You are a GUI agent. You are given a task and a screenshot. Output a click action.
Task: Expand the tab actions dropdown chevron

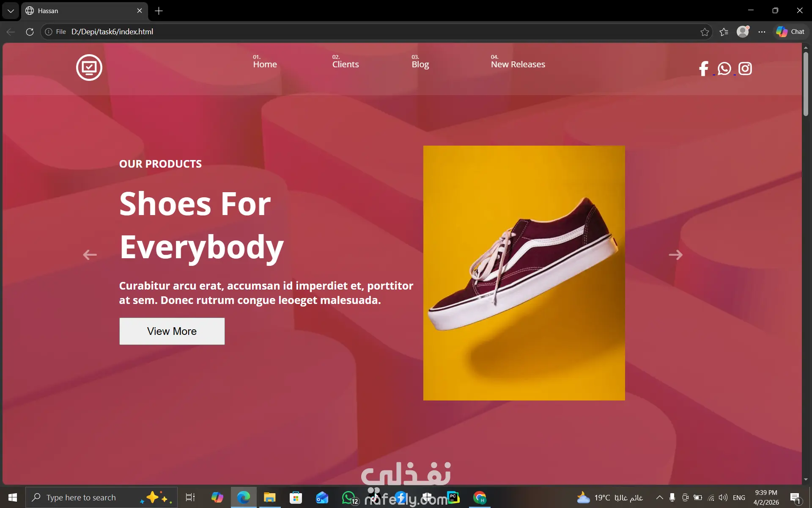pos(11,11)
